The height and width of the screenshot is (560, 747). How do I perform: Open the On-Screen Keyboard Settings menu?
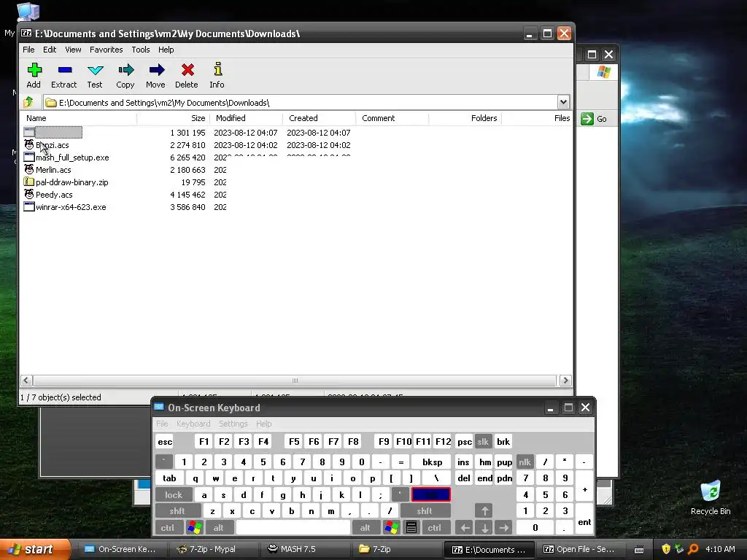(x=233, y=424)
